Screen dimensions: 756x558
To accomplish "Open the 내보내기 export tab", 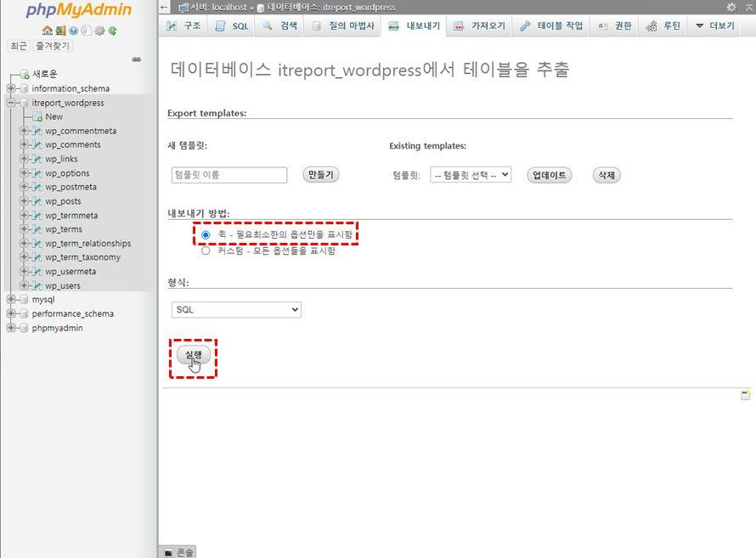I will pyautogui.click(x=414, y=26).
